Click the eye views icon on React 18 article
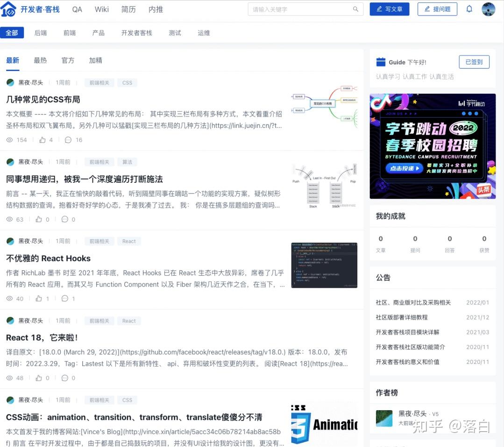504x447 pixels. coord(10,378)
